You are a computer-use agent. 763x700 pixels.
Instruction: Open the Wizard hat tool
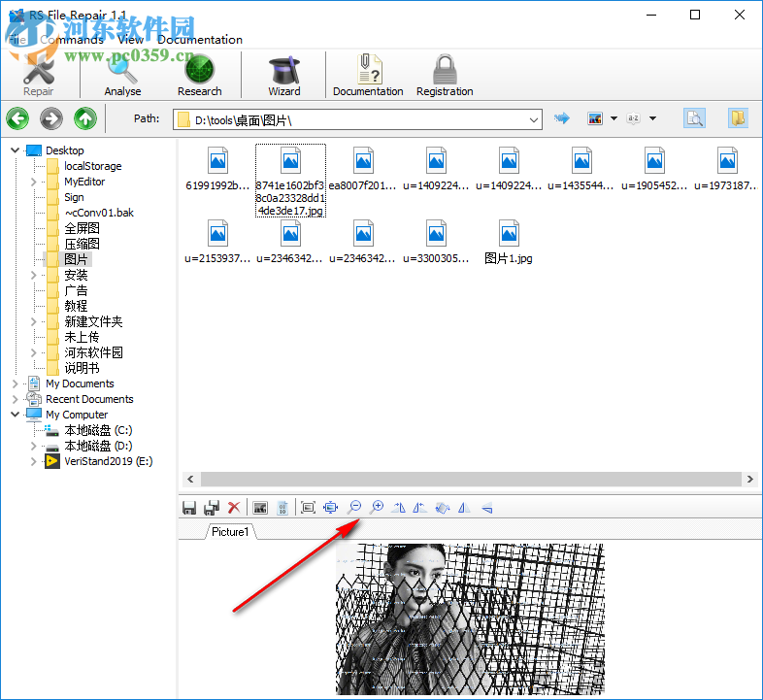click(x=284, y=76)
